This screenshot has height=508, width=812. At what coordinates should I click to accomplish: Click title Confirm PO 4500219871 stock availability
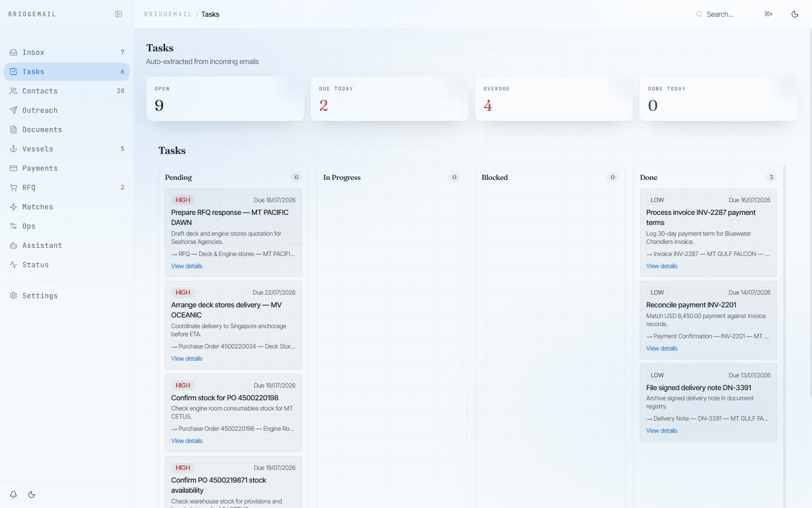219,485
